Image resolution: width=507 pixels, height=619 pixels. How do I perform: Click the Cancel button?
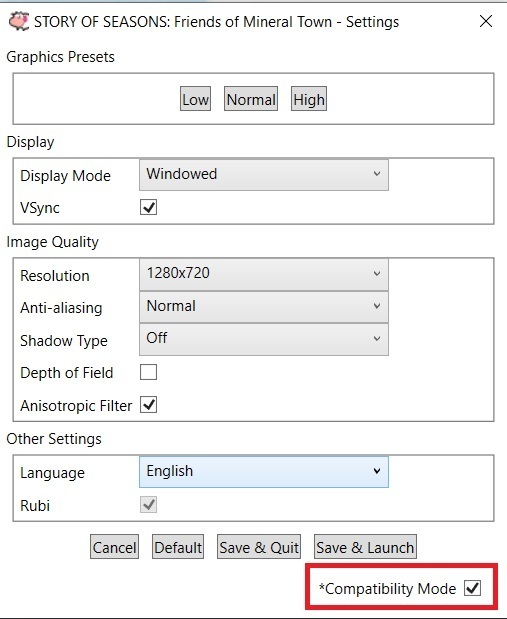click(x=115, y=547)
